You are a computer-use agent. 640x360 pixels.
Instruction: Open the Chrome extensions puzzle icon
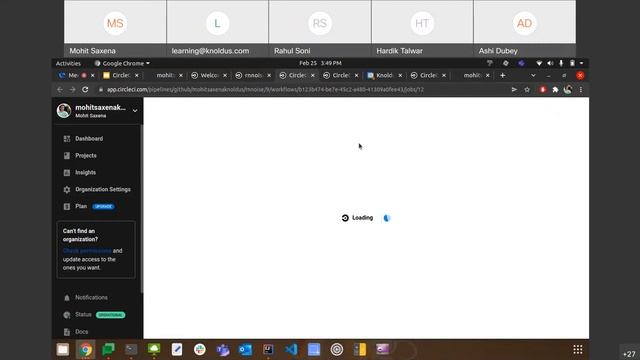pyautogui.click(x=555, y=89)
